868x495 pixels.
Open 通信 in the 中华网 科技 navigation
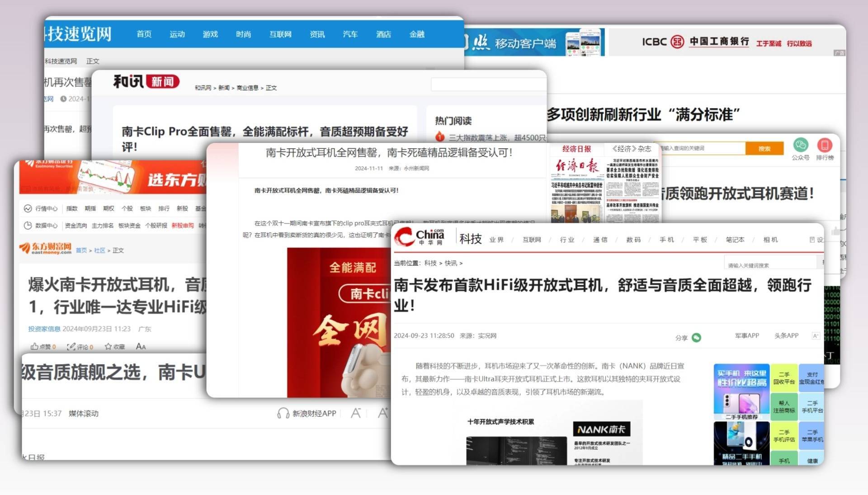600,240
